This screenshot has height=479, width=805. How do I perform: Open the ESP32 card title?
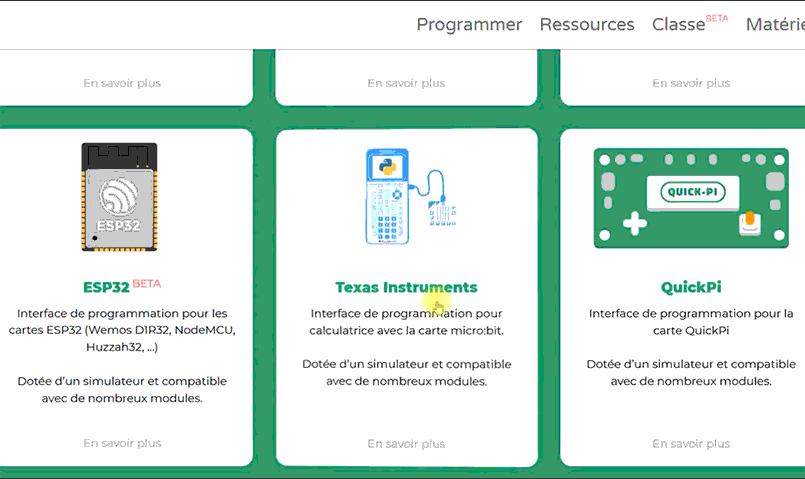coord(106,287)
